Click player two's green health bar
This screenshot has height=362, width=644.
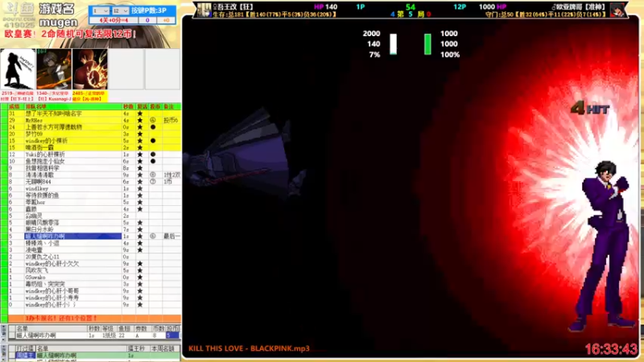pos(427,44)
